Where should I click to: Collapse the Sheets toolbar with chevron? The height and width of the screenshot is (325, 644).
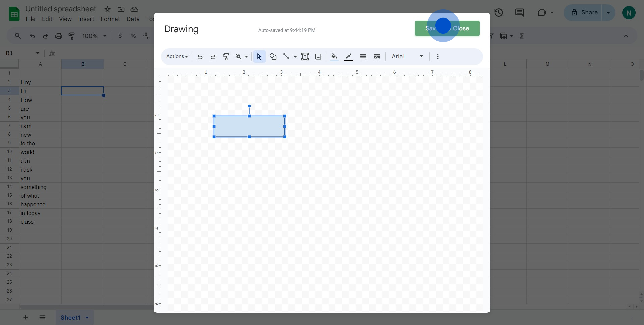[x=626, y=36]
